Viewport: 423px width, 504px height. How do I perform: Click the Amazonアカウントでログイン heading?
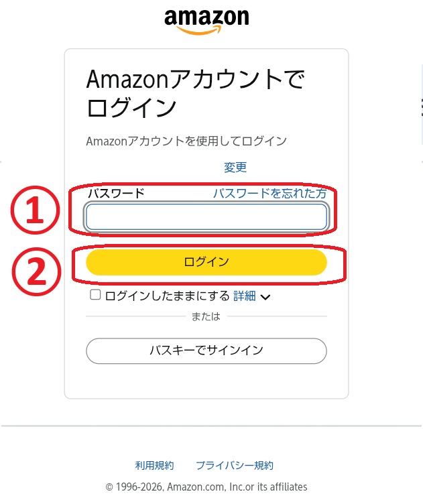[x=195, y=93]
